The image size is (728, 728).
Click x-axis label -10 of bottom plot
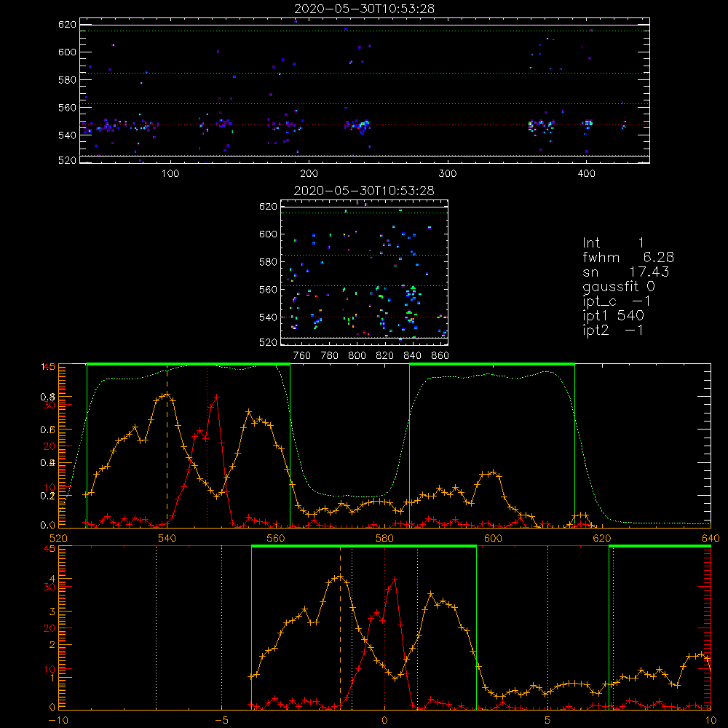58,720
